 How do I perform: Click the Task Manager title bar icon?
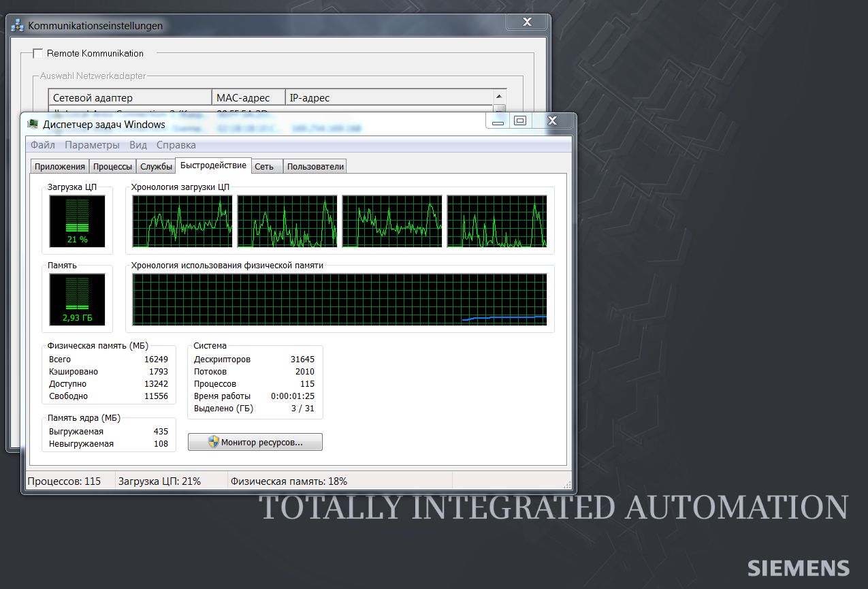[33, 124]
